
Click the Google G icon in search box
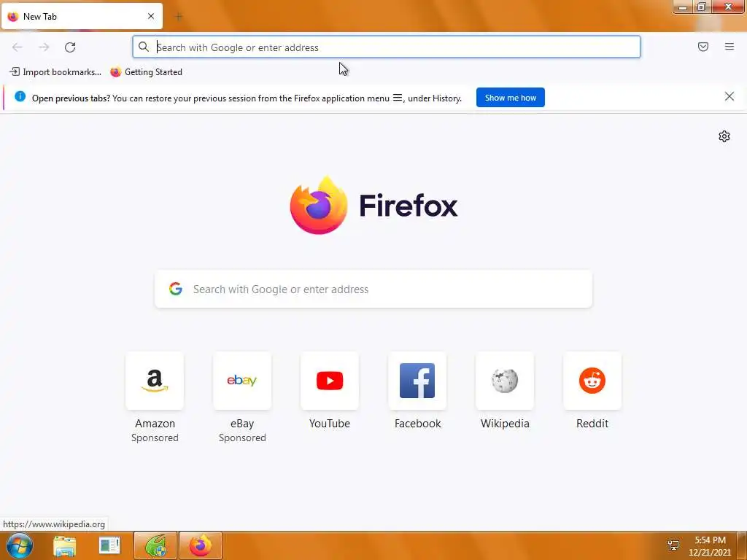(176, 289)
